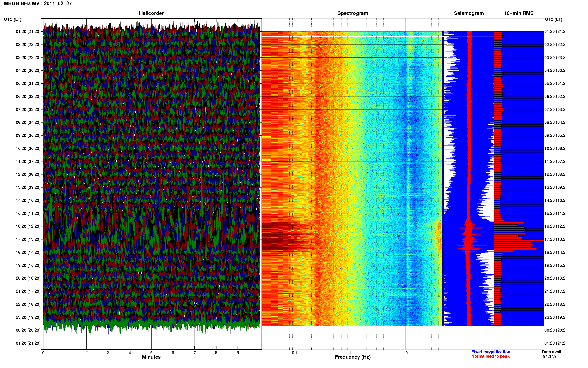The height and width of the screenshot is (368, 588).
Task: Click the 'MBGB BHZ MV : 2011-02-27' title
Action: tap(38, 3)
